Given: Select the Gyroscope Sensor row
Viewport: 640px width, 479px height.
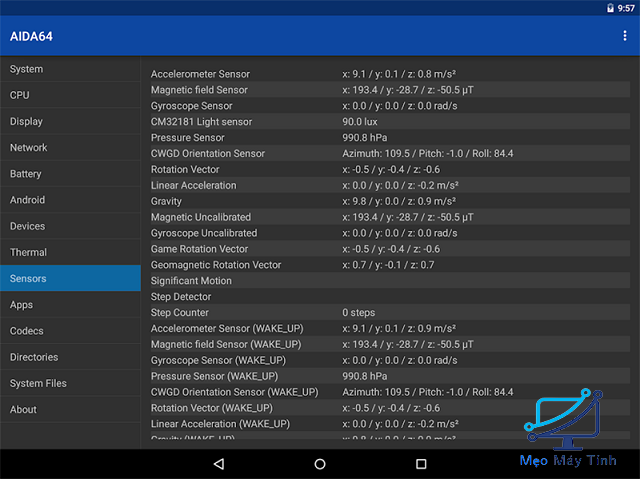Looking at the screenshot, I should 390,106.
